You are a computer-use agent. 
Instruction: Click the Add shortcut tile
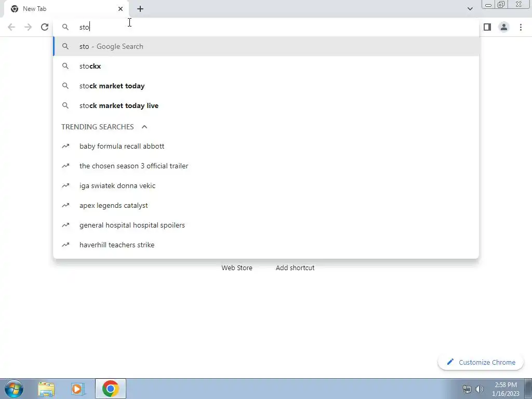(295, 268)
